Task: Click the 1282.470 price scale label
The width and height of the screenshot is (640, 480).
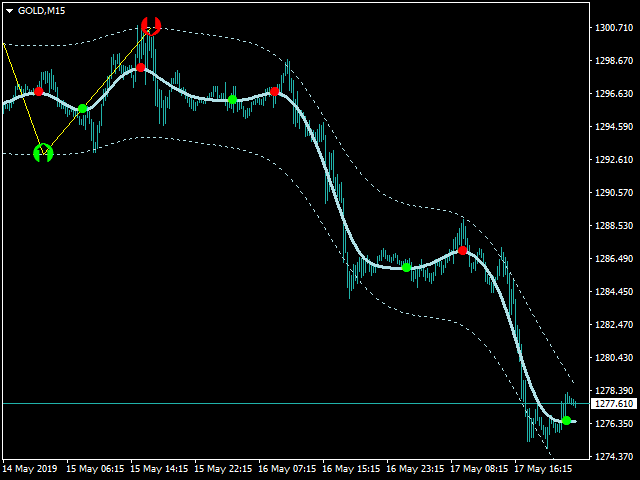Action: click(x=614, y=325)
